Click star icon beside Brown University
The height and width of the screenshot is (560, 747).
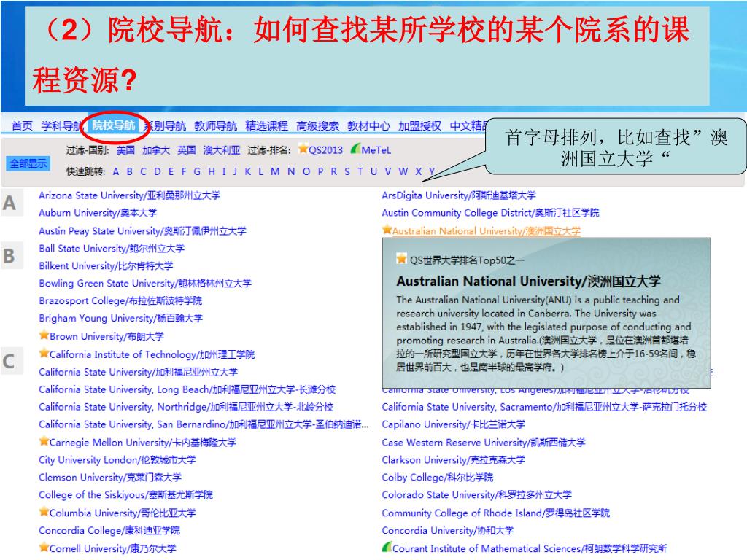pyautogui.click(x=44, y=335)
